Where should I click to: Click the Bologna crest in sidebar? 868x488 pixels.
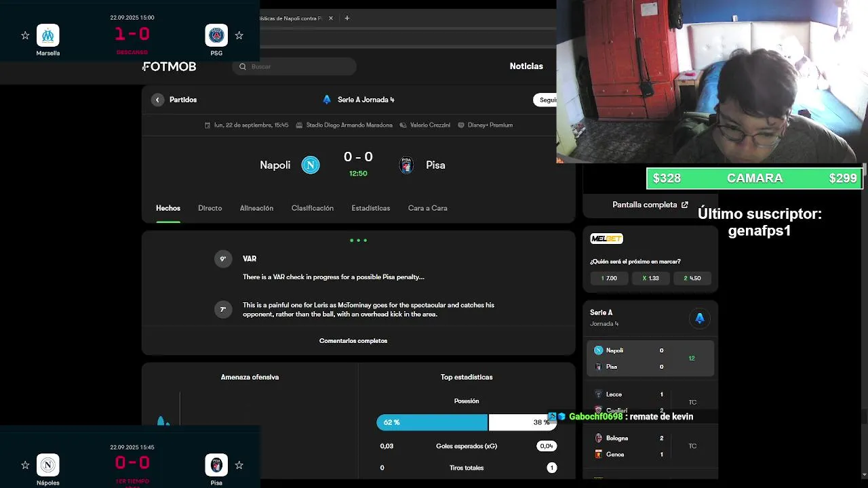tap(598, 438)
